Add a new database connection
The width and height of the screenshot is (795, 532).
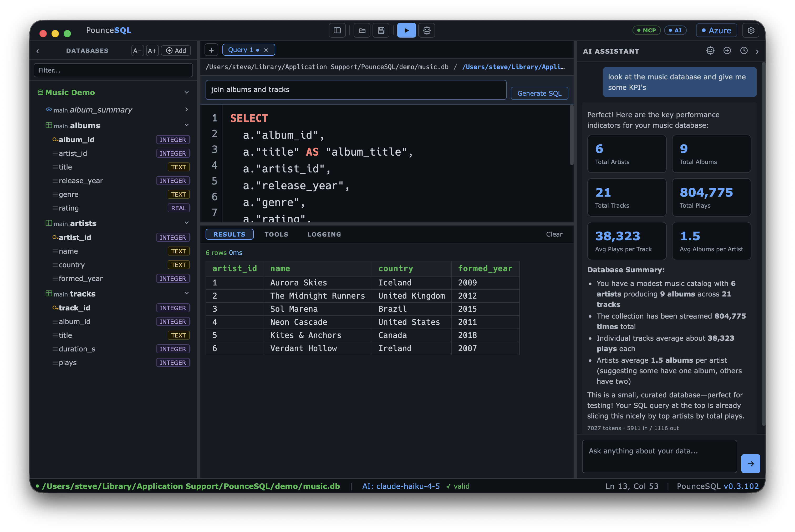(176, 50)
